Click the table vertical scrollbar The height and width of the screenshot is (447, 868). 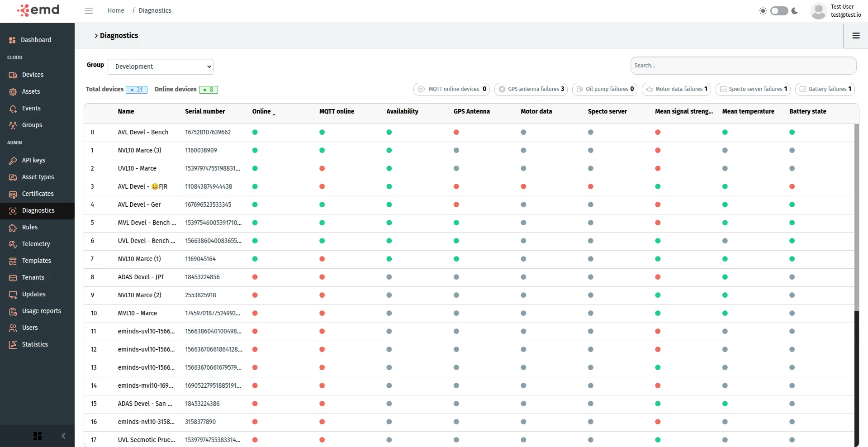pyautogui.click(x=856, y=217)
